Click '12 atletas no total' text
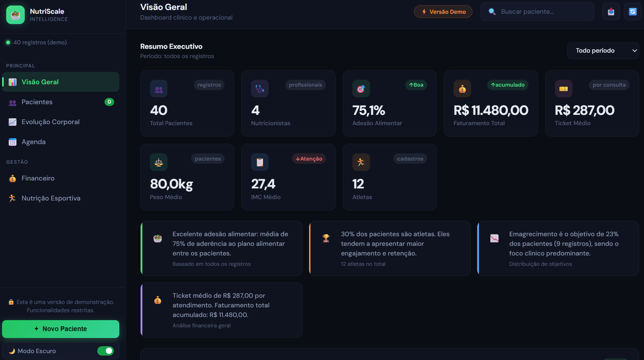The width and height of the screenshot is (644, 360). [363, 264]
